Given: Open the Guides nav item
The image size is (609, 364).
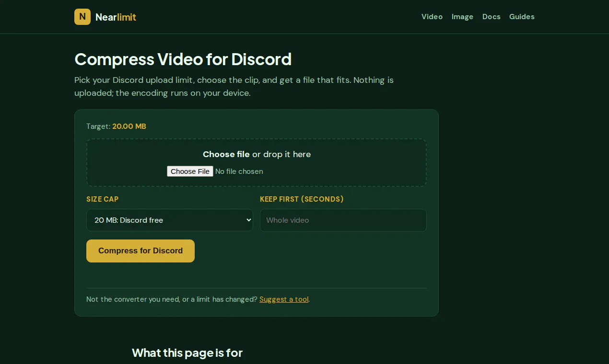Looking at the screenshot, I should point(522,17).
